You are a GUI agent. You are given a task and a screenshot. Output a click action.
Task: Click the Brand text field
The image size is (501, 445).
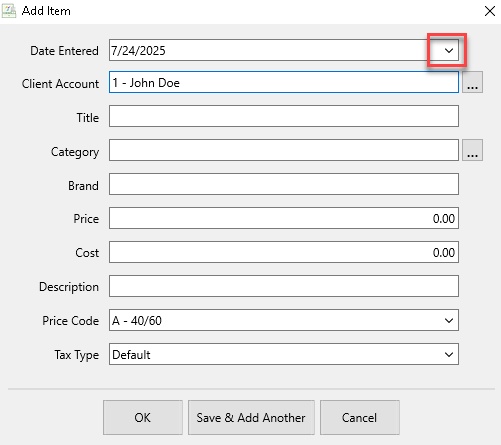284,184
